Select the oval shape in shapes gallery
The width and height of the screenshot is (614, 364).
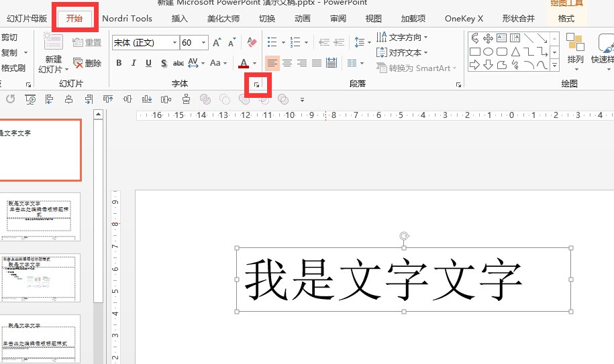point(489,52)
